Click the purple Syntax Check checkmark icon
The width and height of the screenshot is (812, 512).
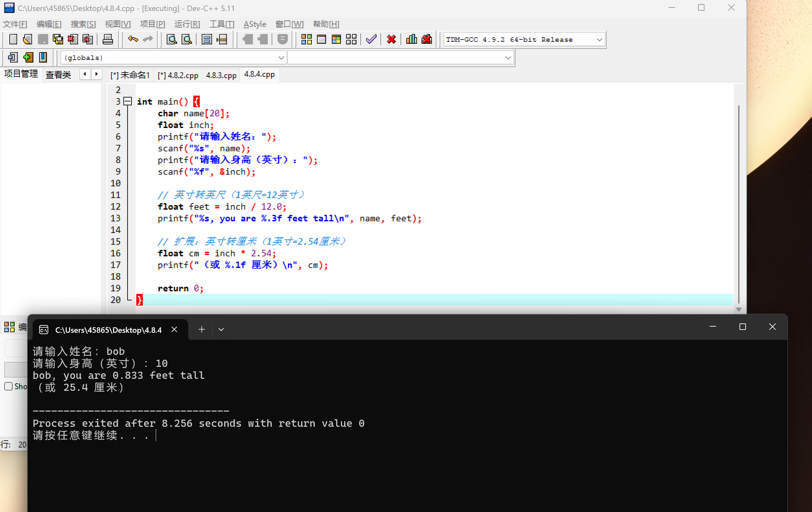click(371, 40)
